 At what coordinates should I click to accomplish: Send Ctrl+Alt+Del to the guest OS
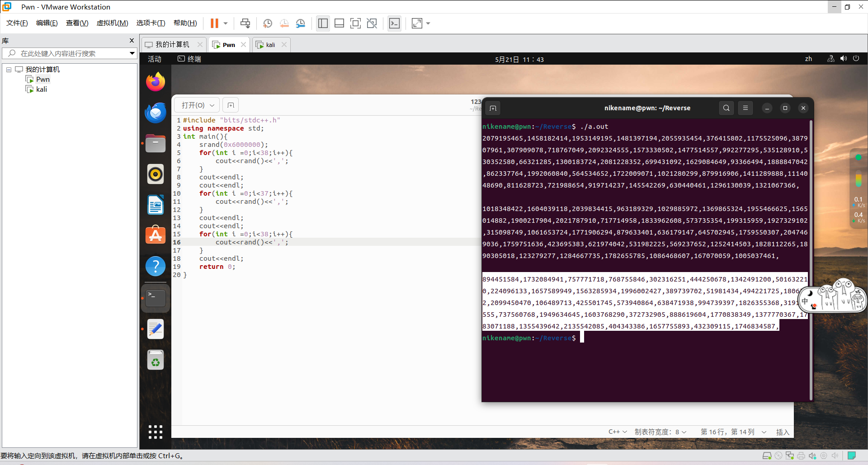coord(245,23)
